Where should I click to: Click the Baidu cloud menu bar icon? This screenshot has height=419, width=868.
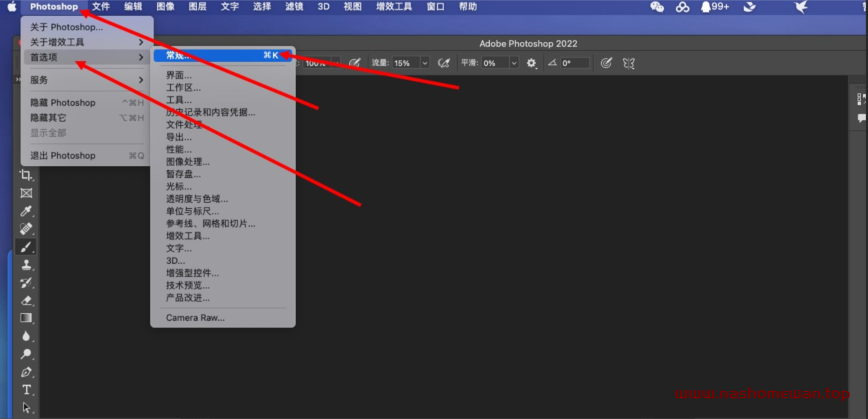click(682, 7)
